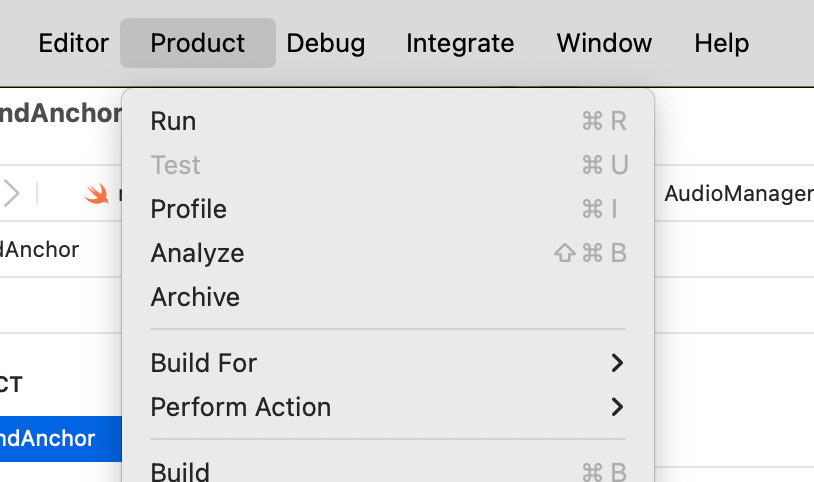814x482 pixels.
Task: Click the forward navigation chevron
Action: (11, 193)
